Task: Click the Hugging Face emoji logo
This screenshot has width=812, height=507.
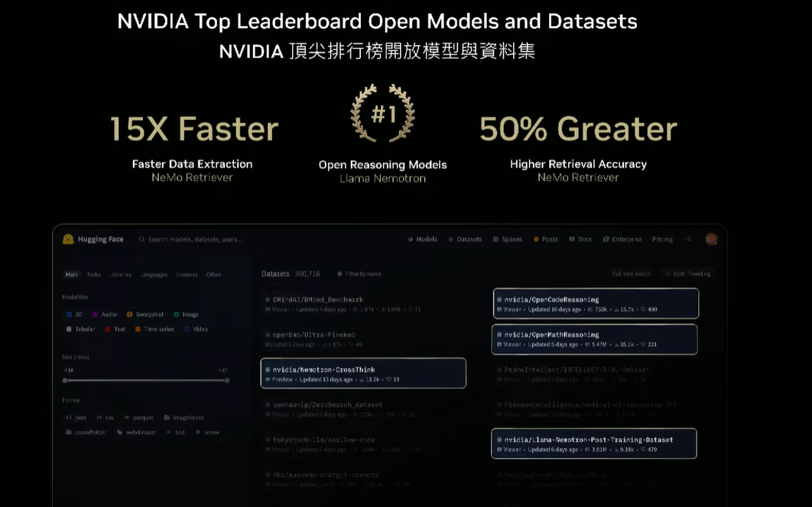Action: pos(68,239)
